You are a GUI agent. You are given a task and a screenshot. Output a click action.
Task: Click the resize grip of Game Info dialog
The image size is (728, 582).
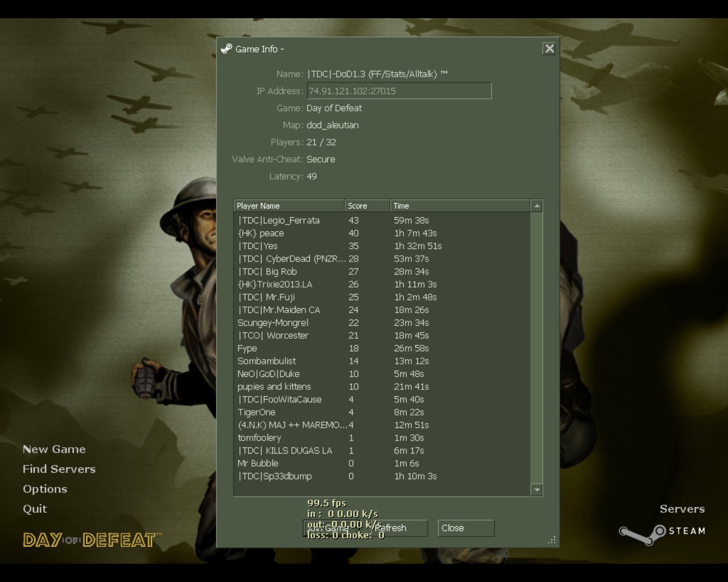coord(552,540)
